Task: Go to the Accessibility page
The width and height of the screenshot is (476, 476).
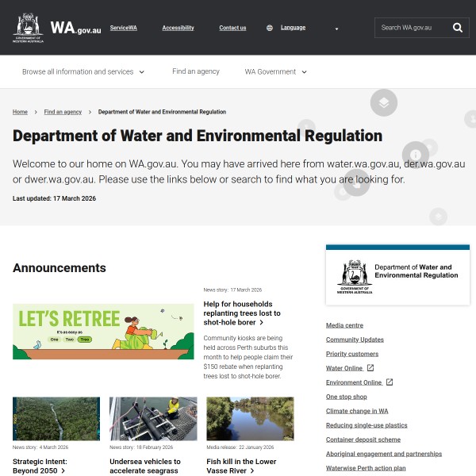Action: click(178, 28)
